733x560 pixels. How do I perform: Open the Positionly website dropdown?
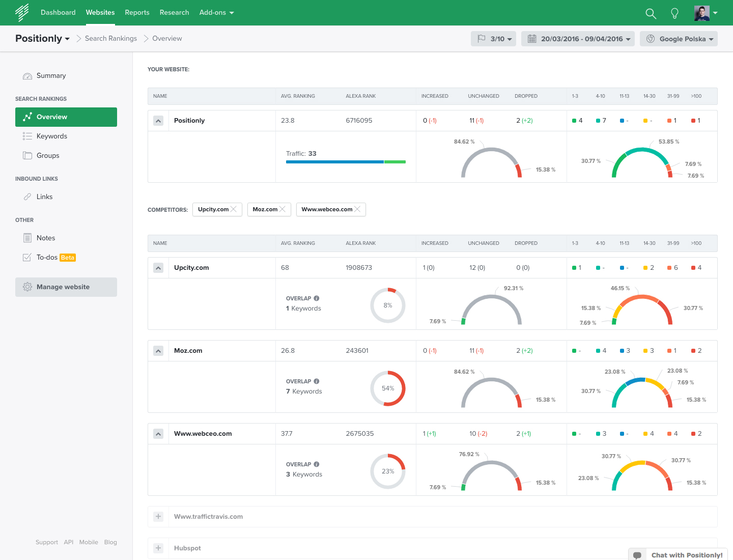point(43,39)
